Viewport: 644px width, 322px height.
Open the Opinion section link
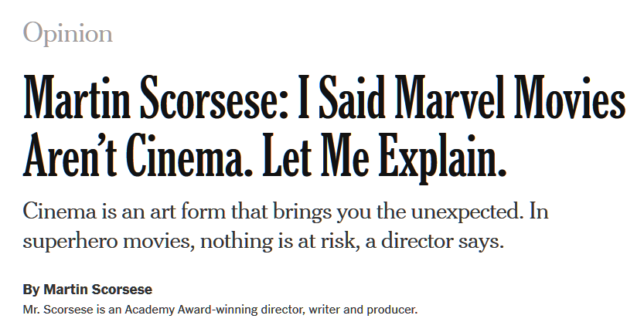[x=68, y=33]
